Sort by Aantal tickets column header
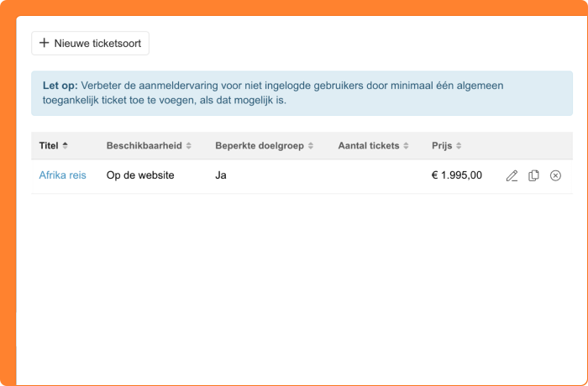This screenshot has width=588, height=386. 368,146
